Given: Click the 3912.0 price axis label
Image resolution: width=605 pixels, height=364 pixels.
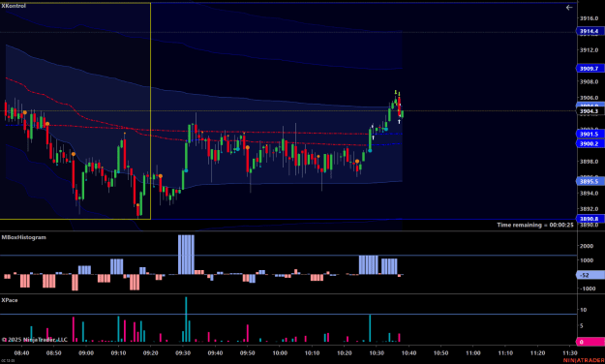Looking at the screenshot, I should click(589, 49).
